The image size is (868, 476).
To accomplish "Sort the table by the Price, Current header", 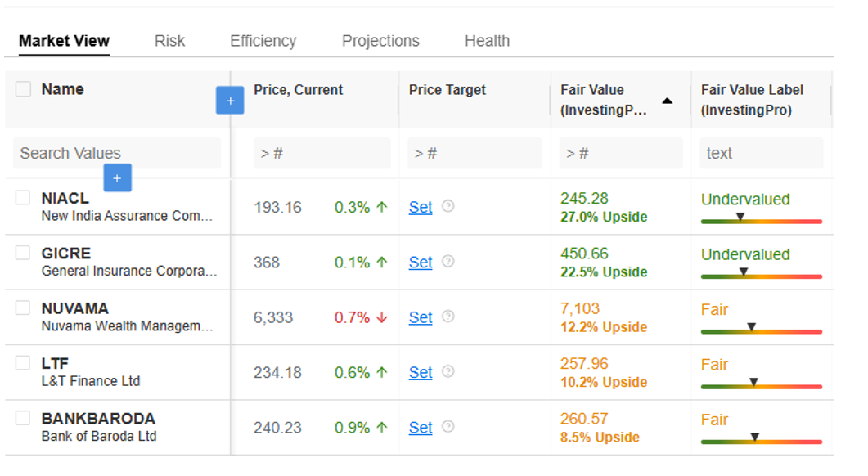I will [299, 90].
